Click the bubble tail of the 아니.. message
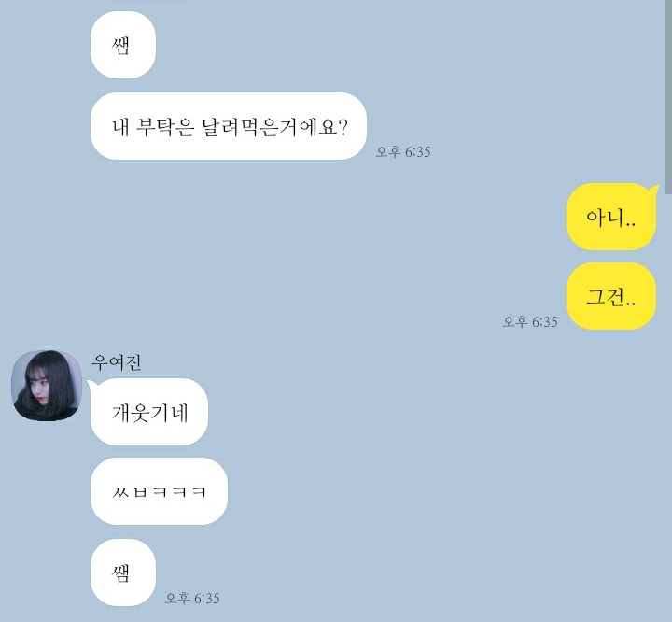Image resolution: width=672 pixels, height=622 pixels. [654, 189]
